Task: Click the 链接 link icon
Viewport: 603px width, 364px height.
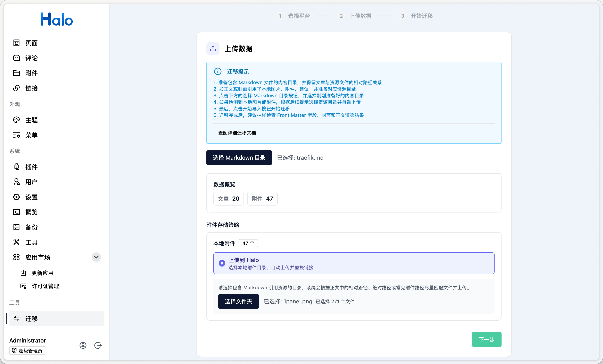Action: pyautogui.click(x=16, y=88)
